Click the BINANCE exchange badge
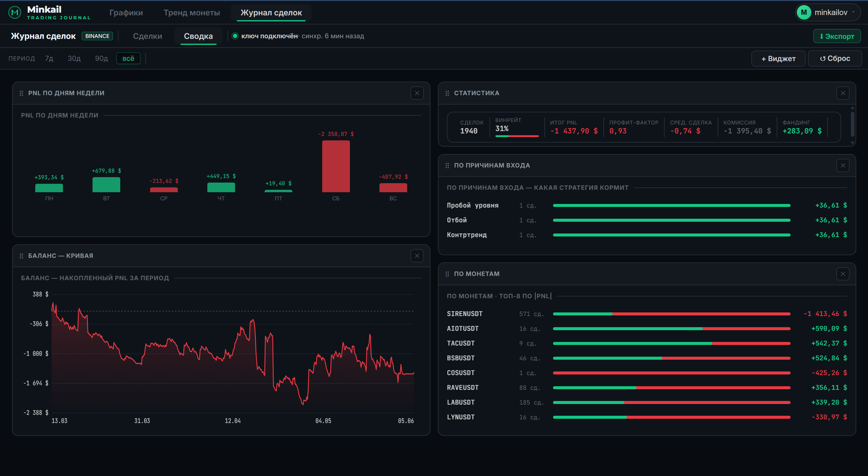This screenshot has width=868, height=476. (97, 36)
